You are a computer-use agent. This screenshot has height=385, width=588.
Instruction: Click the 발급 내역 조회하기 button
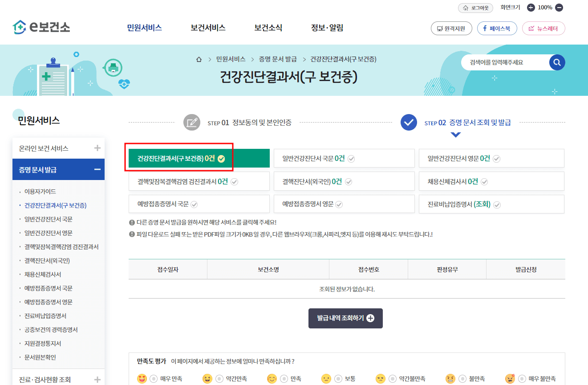(x=345, y=318)
